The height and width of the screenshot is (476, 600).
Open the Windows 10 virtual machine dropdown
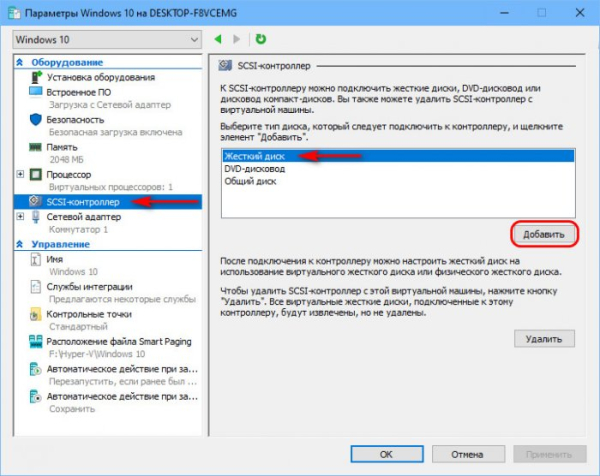pyautogui.click(x=106, y=39)
